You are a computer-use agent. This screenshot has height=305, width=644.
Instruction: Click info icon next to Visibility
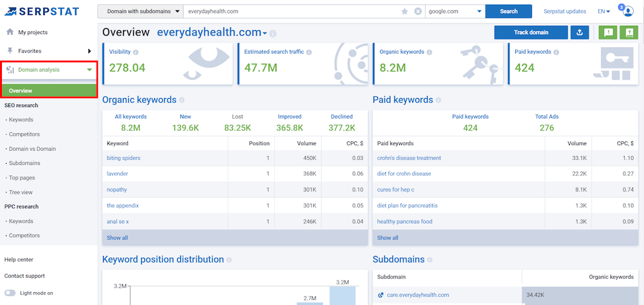(x=135, y=52)
